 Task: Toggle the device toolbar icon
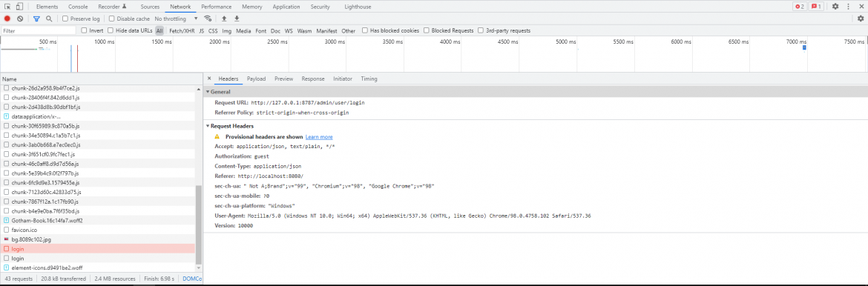tap(19, 7)
